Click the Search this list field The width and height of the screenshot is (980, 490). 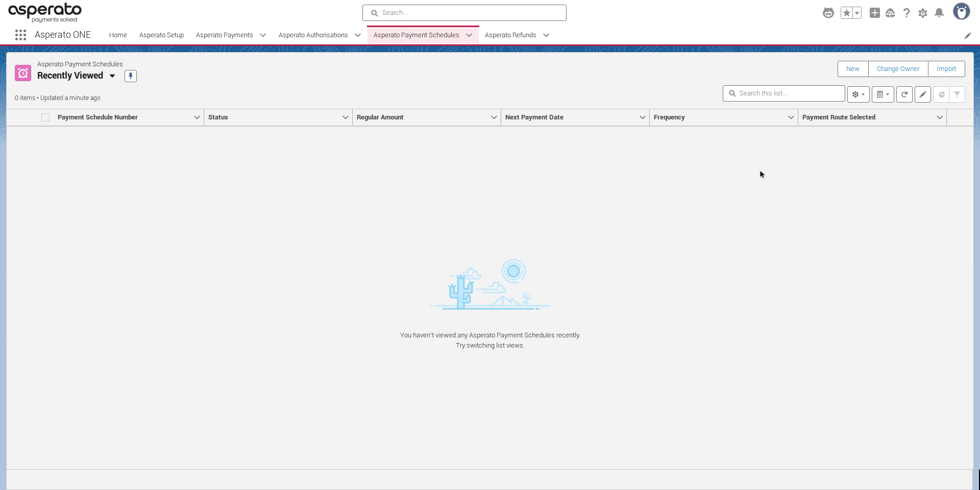pyautogui.click(x=784, y=93)
